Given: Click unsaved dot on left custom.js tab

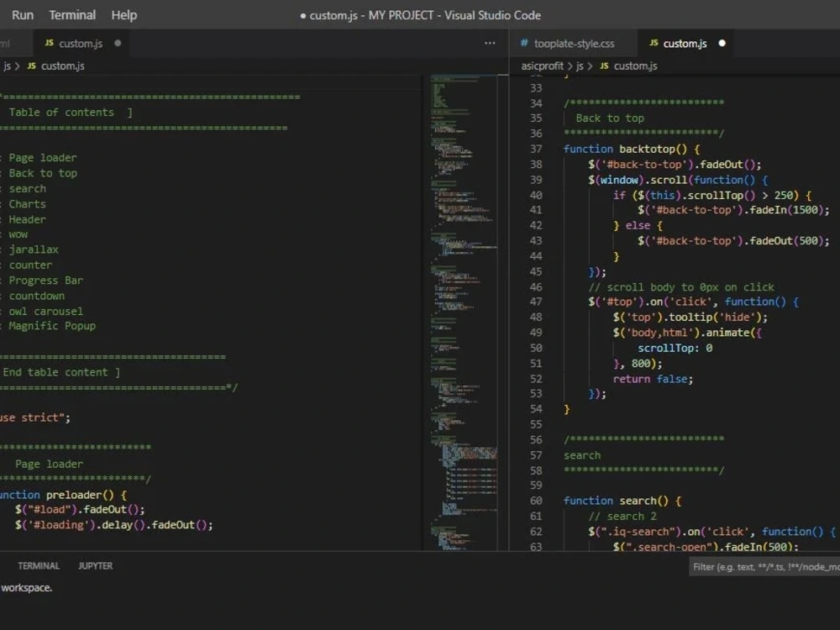Looking at the screenshot, I should click(118, 44).
